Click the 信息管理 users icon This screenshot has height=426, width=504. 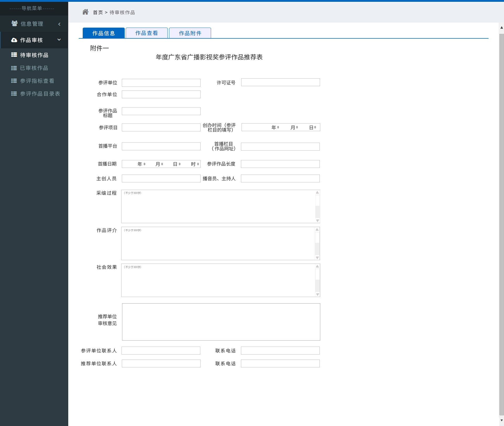coord(14,24)
